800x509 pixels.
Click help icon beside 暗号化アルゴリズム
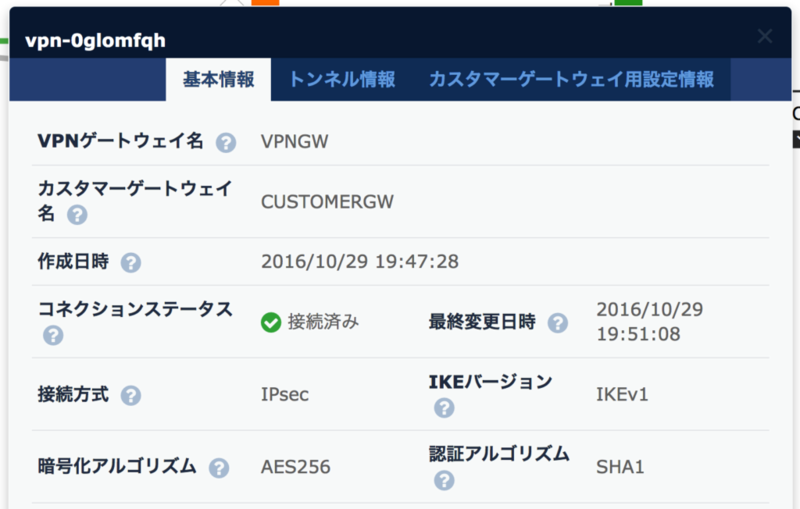click(x=219, y=467)
